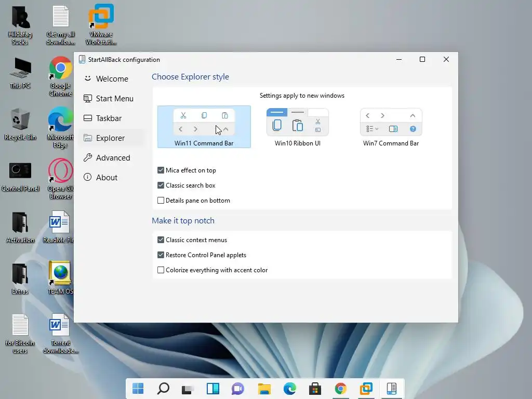The height and width of the screenshot is (399, 532).
Task: Select the Google Chrome desktop shortcut
Action: [x=60, y=76]
